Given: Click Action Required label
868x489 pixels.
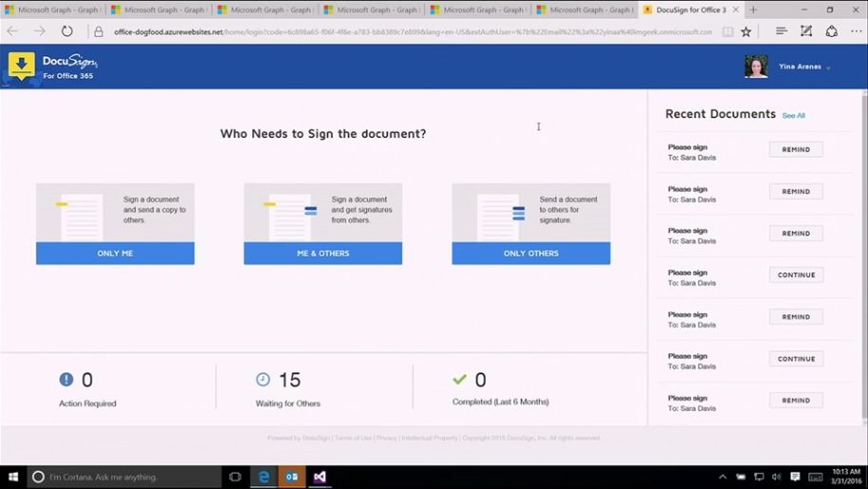Looking at the screenshot, I should pos(87,404).
